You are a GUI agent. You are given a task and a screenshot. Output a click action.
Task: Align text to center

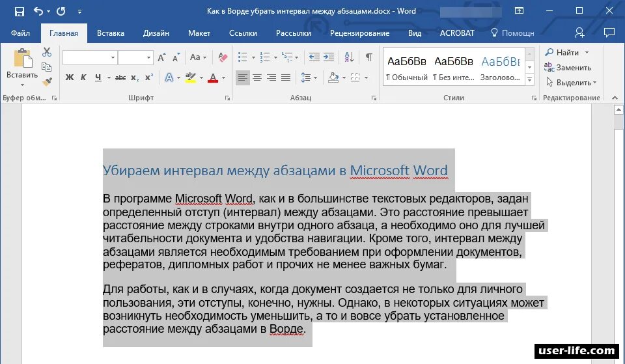(257, 77)
